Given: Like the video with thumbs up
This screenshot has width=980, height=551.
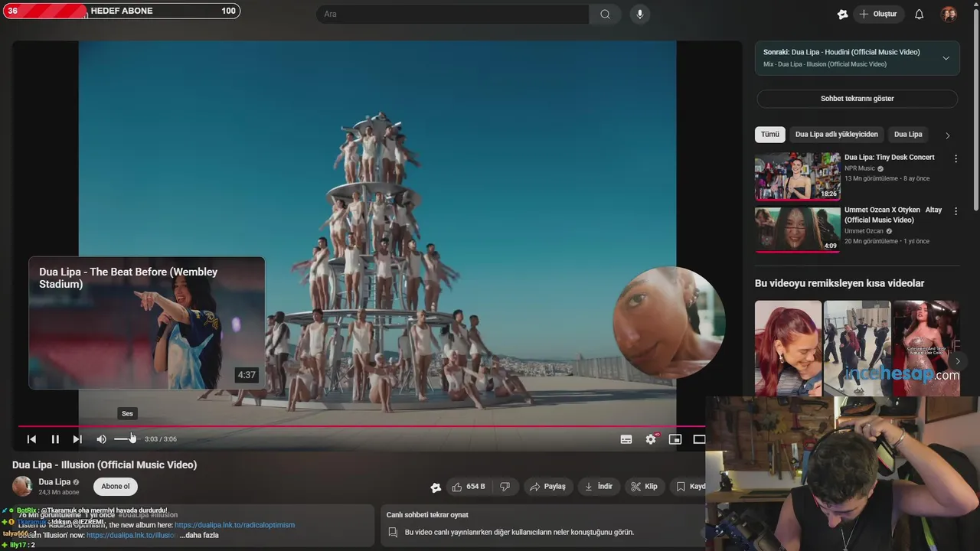Looking at the screenshot, I should [x=468, y=487].
